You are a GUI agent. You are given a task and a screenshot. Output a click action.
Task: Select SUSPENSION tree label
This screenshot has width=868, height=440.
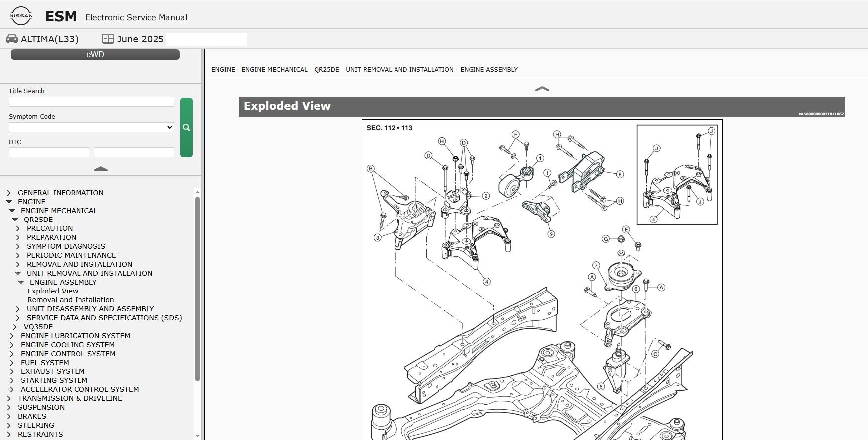[x=41, y=407]
